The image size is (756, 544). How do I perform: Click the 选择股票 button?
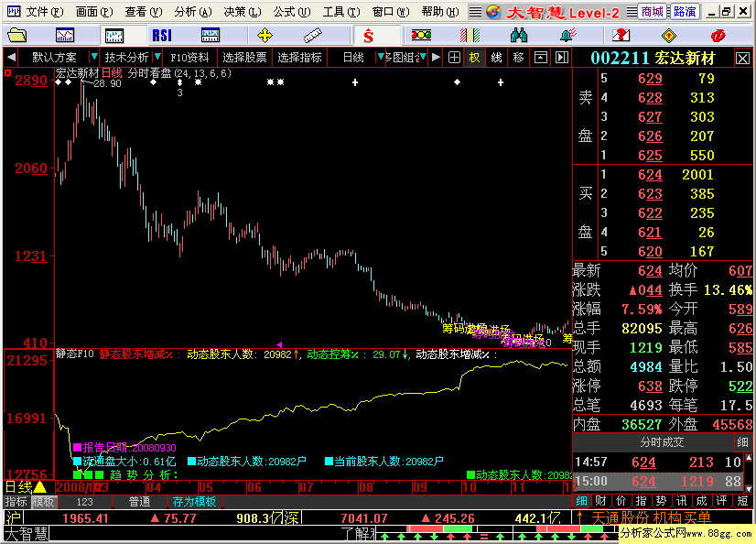(244, 58)
